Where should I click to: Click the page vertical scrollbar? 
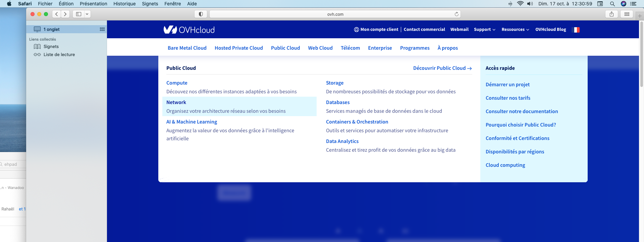[641, 54]
